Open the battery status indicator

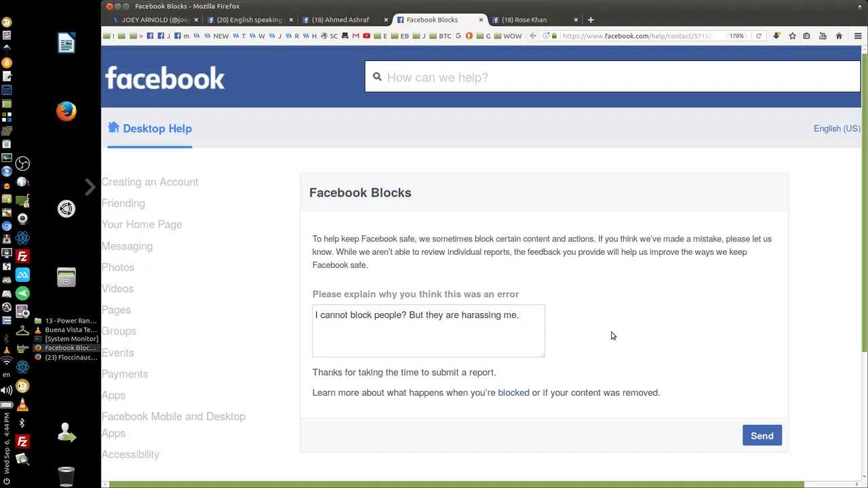[7, 405]
